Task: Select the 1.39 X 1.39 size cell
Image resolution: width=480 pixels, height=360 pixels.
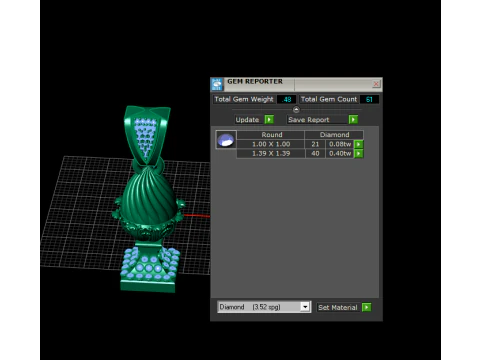Action: coord(271,154)
